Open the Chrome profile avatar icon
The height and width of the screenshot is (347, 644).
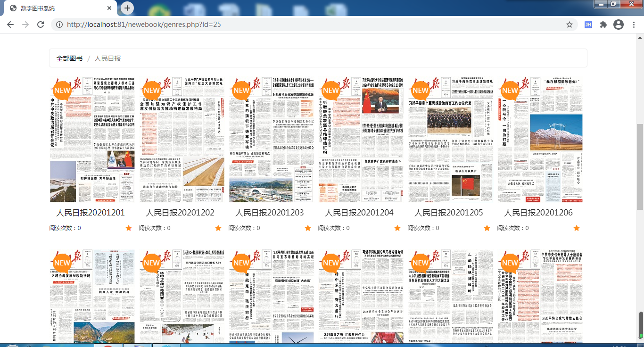pos(619,25)
